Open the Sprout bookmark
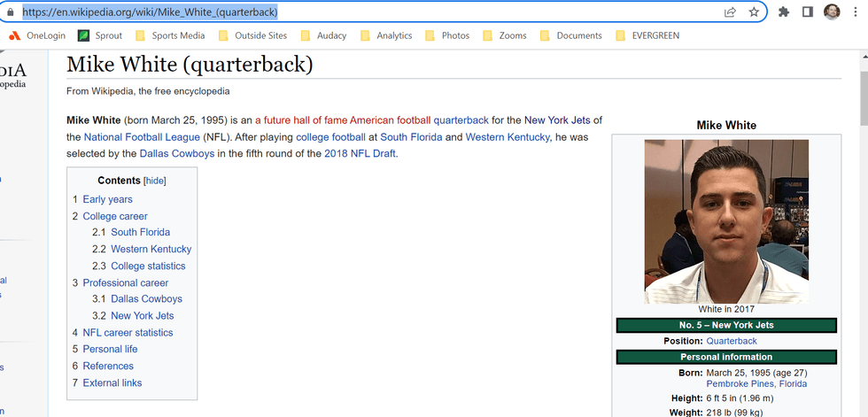 pyautogui.click(x=100, y=35)
